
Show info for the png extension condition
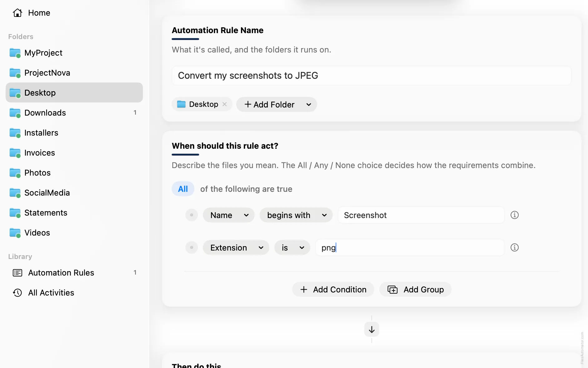514,247
